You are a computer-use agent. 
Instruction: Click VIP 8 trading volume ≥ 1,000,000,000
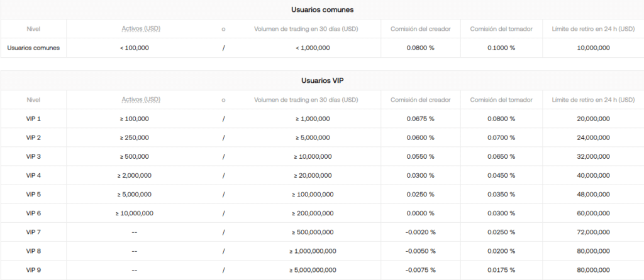coord(313,251)
